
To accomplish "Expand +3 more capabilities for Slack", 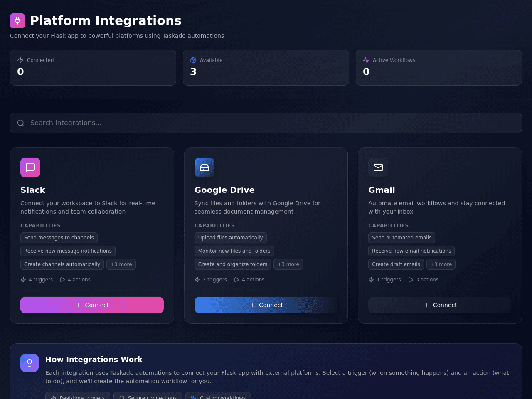I will tap(121, 264).
